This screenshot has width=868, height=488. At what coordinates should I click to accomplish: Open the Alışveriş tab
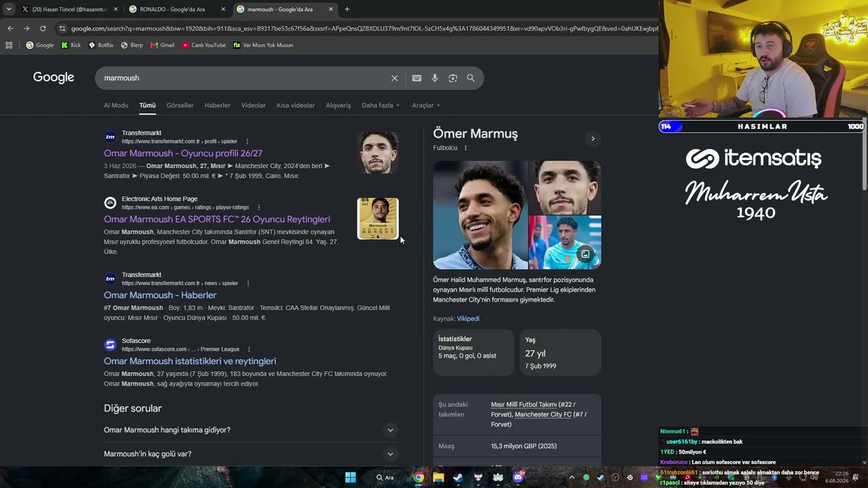point(338,106)
